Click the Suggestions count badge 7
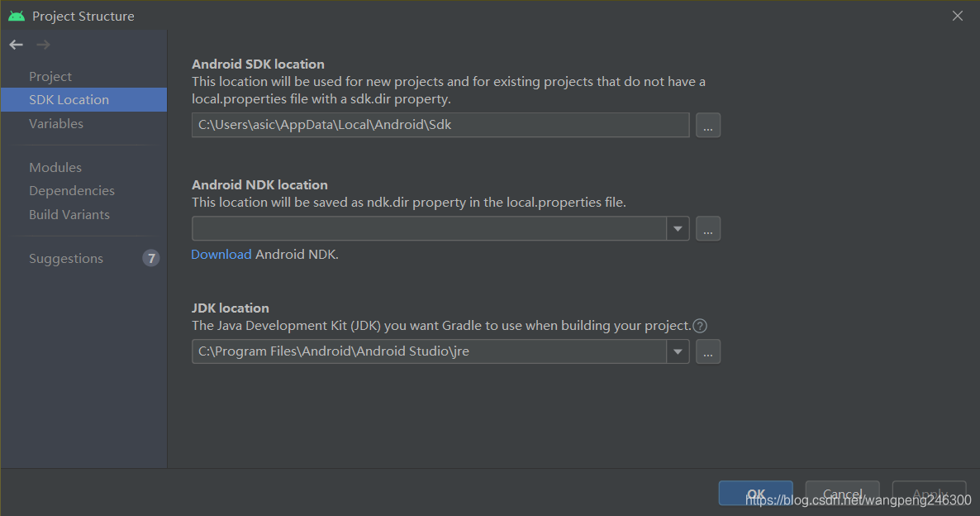Screen dimensions: 980x516 point(150,258)
